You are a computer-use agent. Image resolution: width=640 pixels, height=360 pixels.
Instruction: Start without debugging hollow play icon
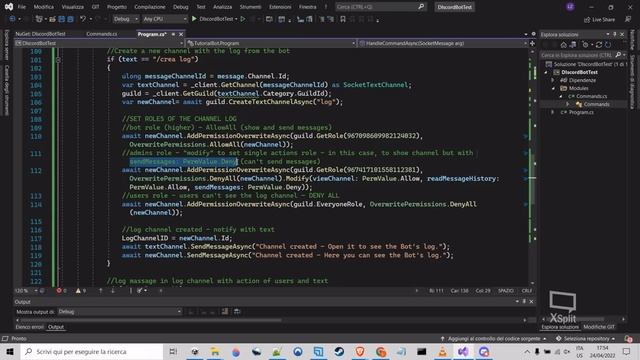tap(243, 19)
